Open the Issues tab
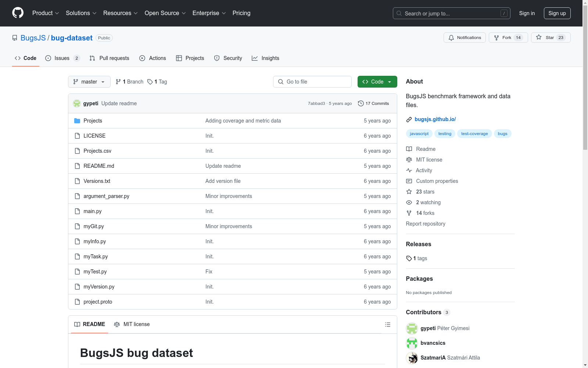 click(x=62, y=58)
